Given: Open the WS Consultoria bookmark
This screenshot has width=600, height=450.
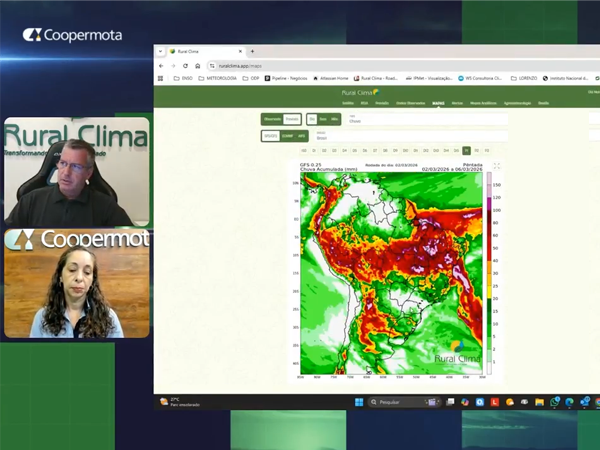Looking at the screenshot, I should pos(480,78).
